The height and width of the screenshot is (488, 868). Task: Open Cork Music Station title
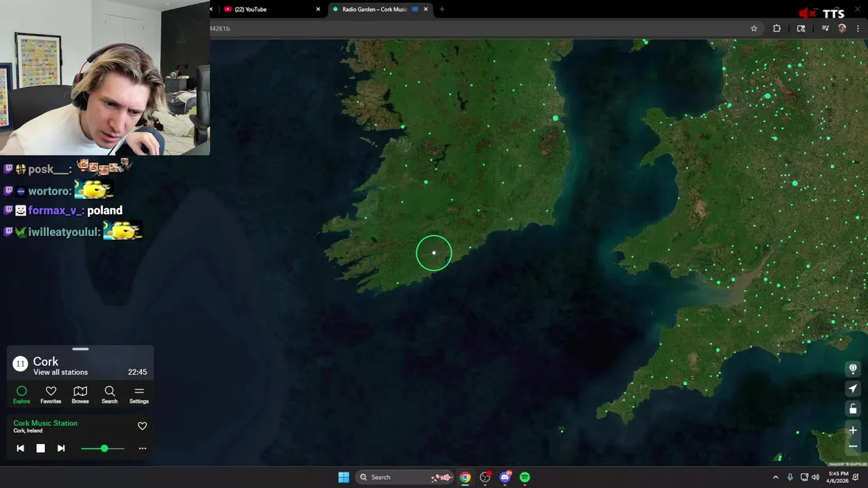pyautogui.click(x=45, y=423)
